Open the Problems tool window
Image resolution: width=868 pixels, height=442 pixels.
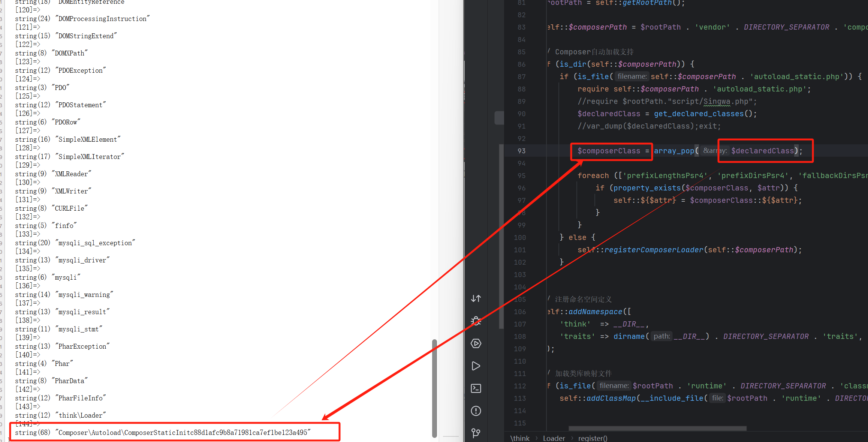pyautogui.click(x=476, y=411)
